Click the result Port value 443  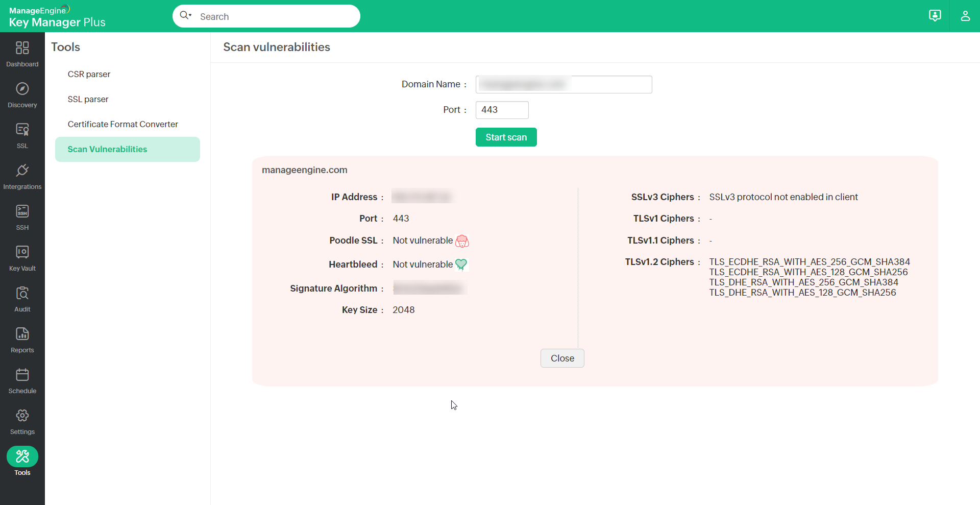click(x=401, y=219)
